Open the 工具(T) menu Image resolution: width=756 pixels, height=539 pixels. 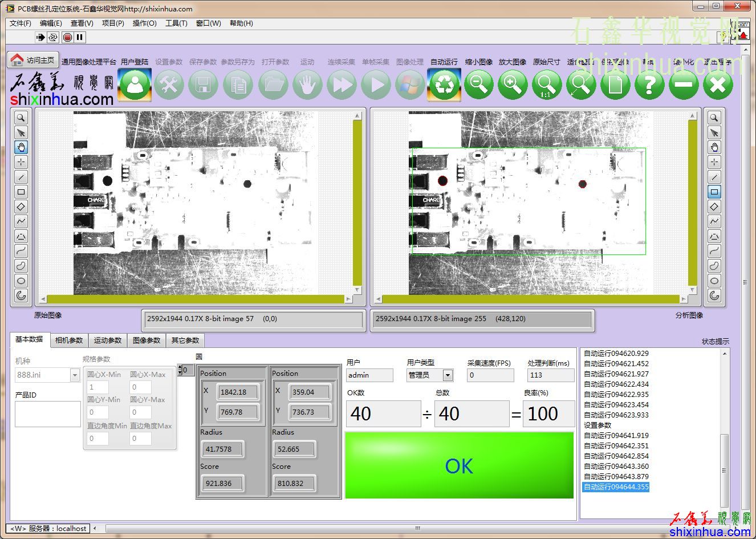[176, 23]
